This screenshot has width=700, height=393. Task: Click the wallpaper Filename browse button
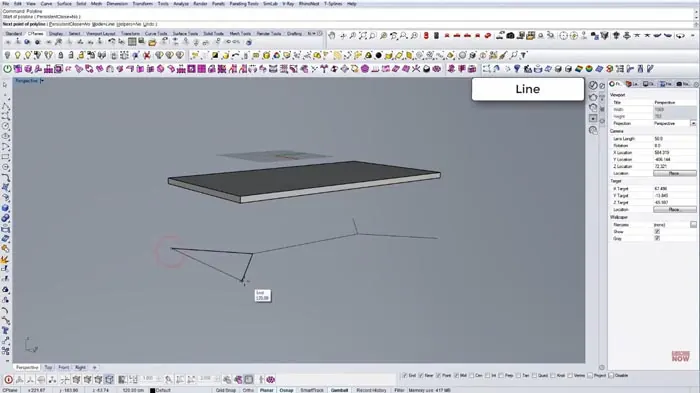[x=693, y=225]
